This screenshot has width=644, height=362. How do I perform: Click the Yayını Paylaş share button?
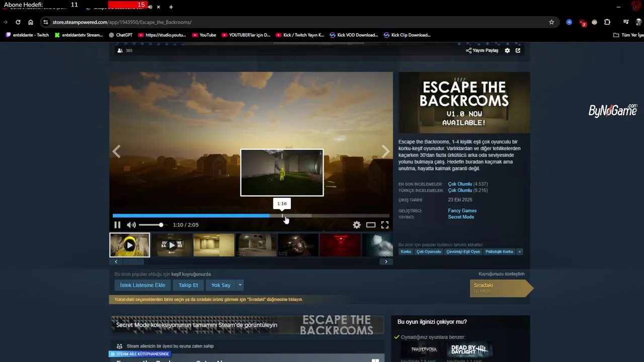(482, 50)
